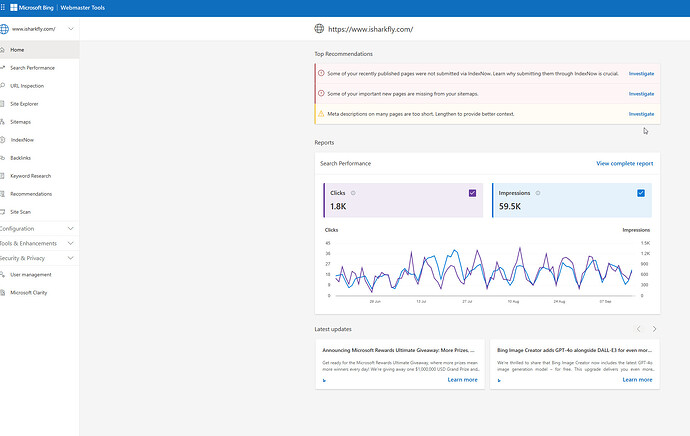This screenshot has width=690, height=436.
Task: Click the globe icon beside site selector
Action: click(4, 29)
